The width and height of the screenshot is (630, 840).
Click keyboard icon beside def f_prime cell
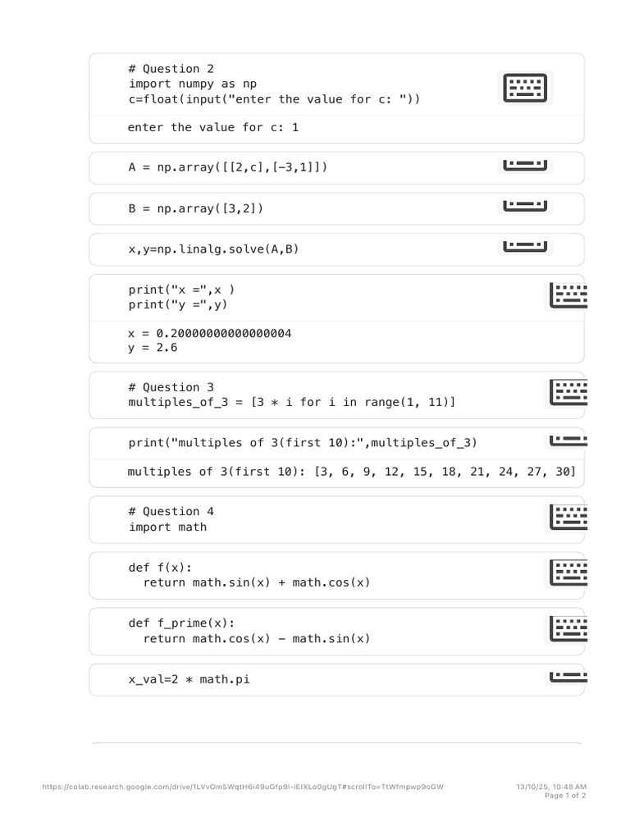pyautogui.click(x=568, y=628)
